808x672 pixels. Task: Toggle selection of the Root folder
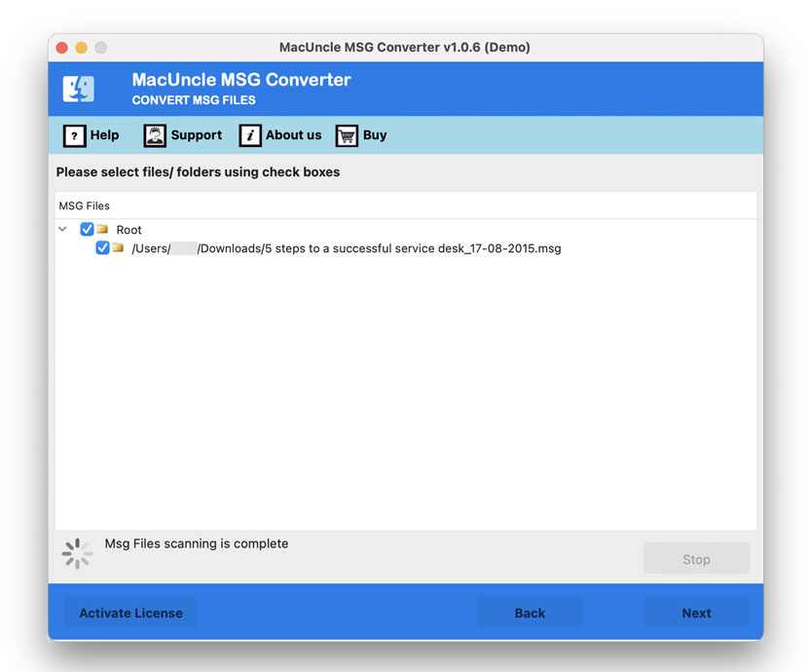(87, 229)
